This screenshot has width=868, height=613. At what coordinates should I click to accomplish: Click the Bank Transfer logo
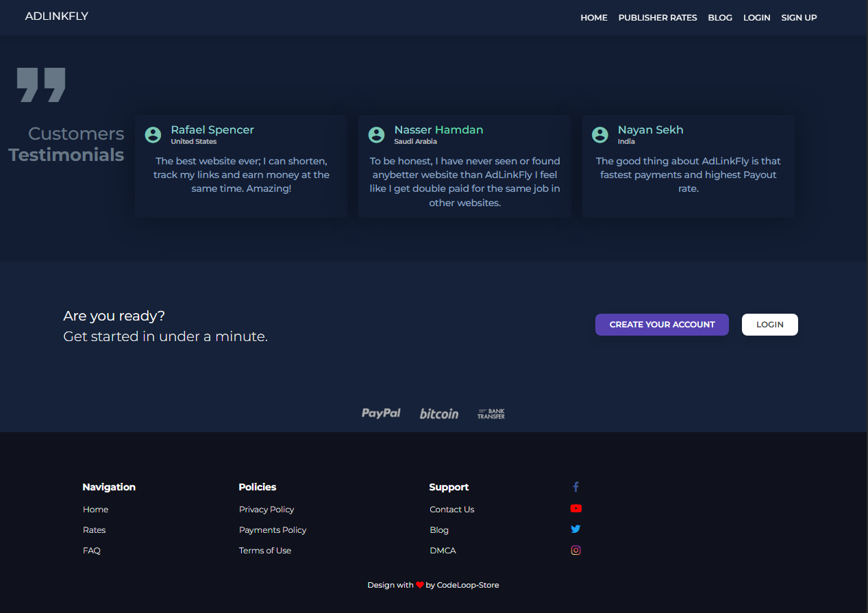click(x=491, y=414)
